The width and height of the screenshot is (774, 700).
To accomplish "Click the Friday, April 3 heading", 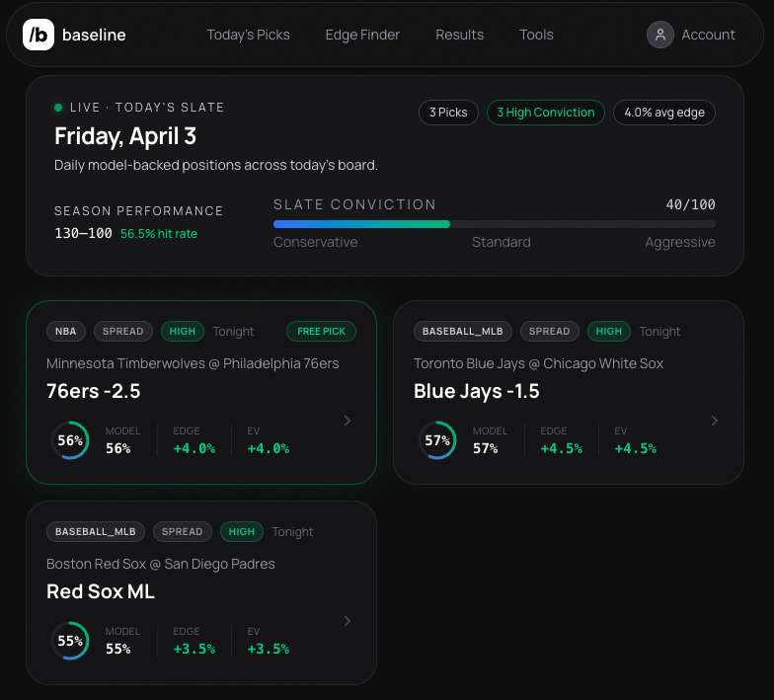I will click(125, 136).
